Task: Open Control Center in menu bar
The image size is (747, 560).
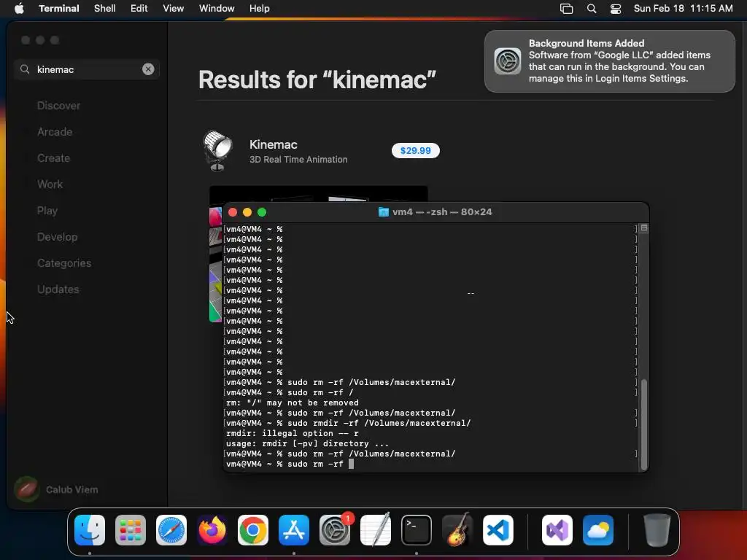Action: (616, 9)
